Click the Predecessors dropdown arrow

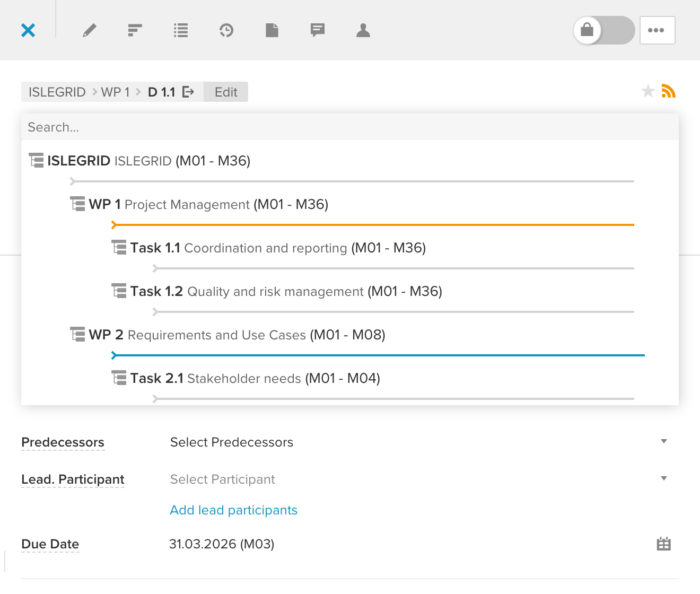[x=663, y=441]
